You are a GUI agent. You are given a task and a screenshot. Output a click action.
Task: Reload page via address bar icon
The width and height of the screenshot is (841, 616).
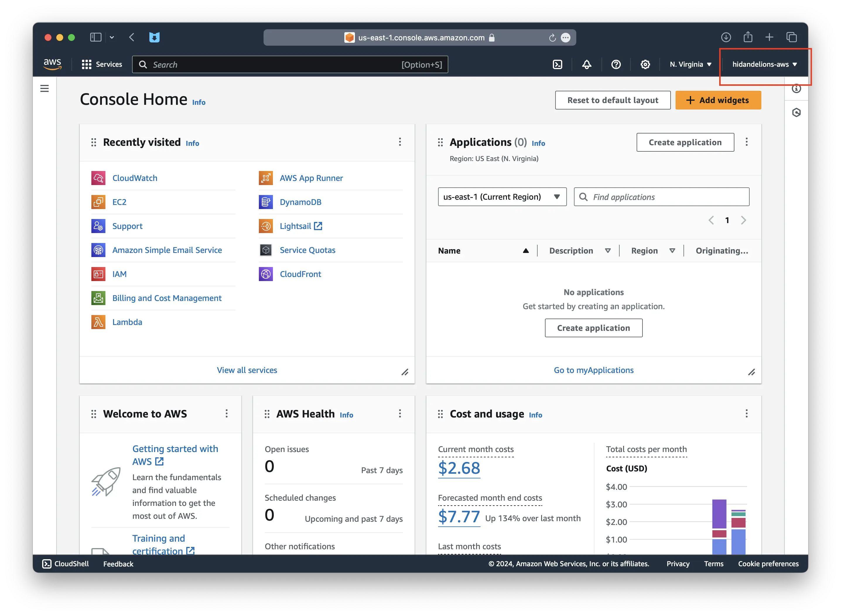pos(552,38)
